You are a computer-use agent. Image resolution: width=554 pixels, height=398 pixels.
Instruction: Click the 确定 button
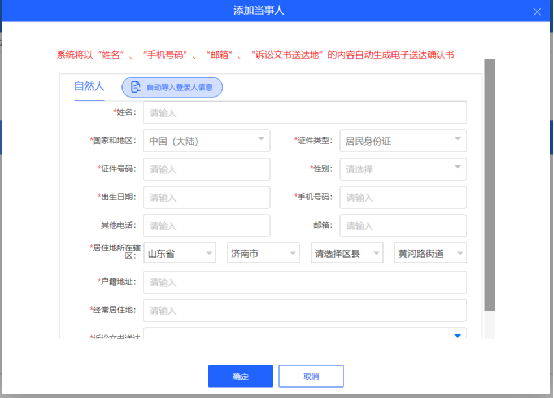click(240, 376)
